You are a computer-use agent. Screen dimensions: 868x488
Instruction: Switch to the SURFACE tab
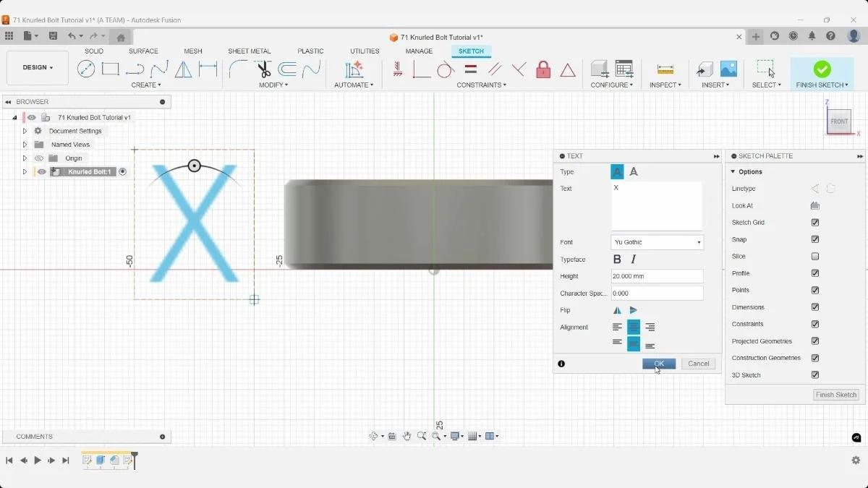tap(143, 51)
